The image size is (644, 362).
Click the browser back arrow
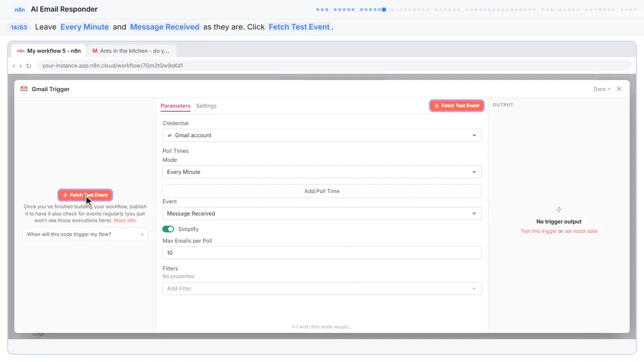[x=14, y=66]
